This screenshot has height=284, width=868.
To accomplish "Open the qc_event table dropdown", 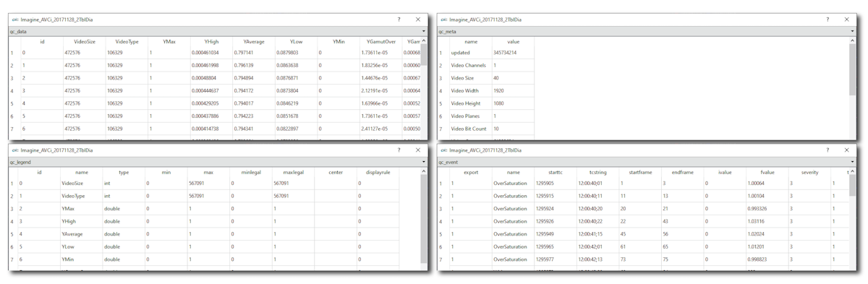I will click(x=853, y=163).
